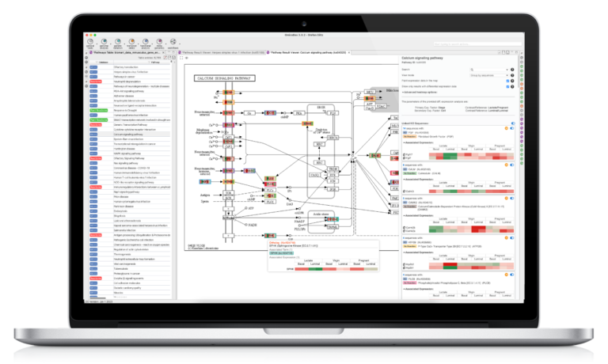
Task: Select the Neutrophil degranulation row
Action: [x=128, y=82]
